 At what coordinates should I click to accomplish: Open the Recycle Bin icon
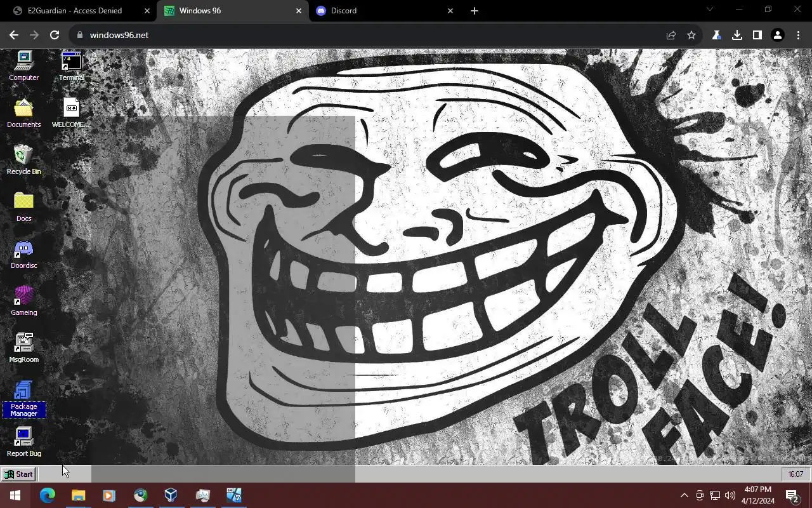tap(23, 160)
